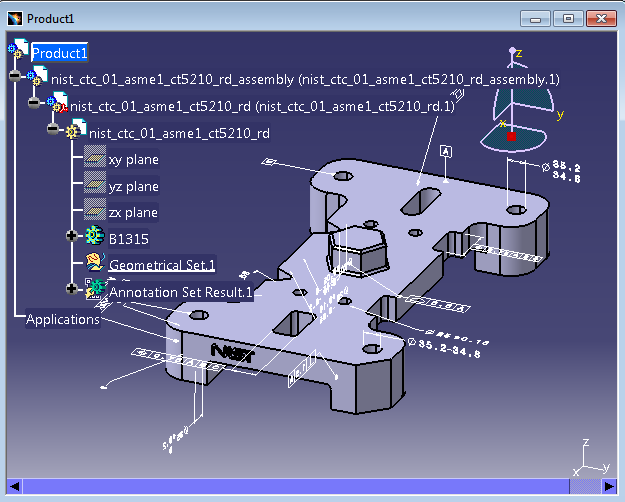Click the zx plane icon
The height and width of the screenshot is (502, 625).
click(95, 209)
